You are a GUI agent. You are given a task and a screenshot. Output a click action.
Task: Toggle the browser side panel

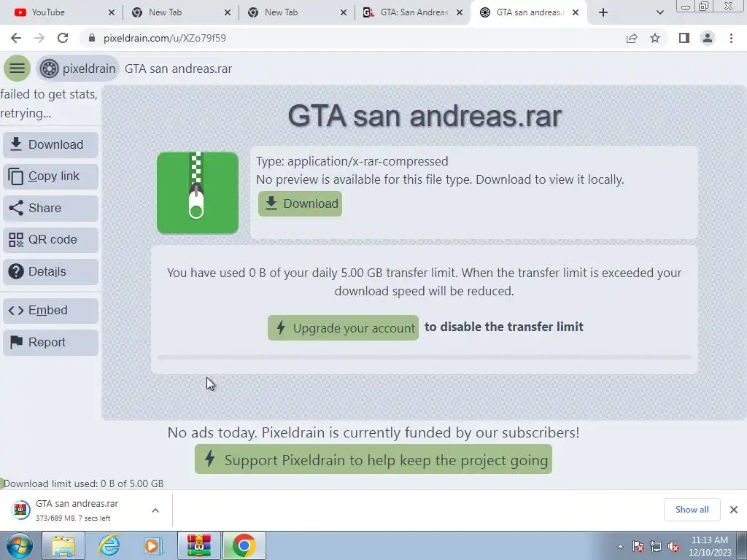pyautogui.click(x=684, y=38)
